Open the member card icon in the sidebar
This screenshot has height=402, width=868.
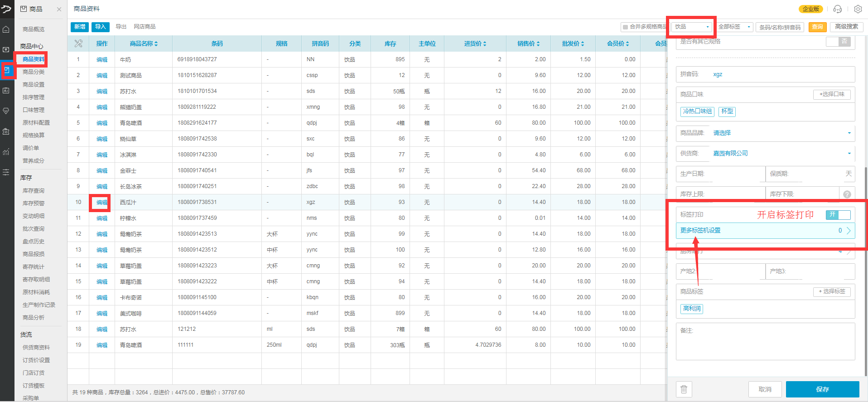click(x=6, y=90)
